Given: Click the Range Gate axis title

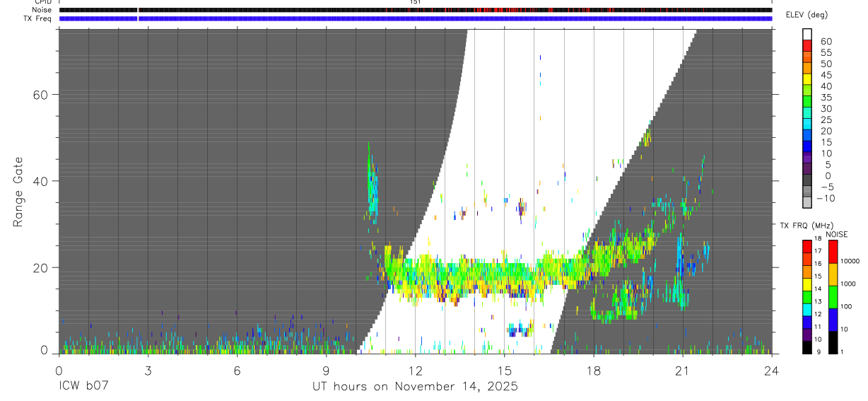Looking at the screenshot, I should point(18,191).
